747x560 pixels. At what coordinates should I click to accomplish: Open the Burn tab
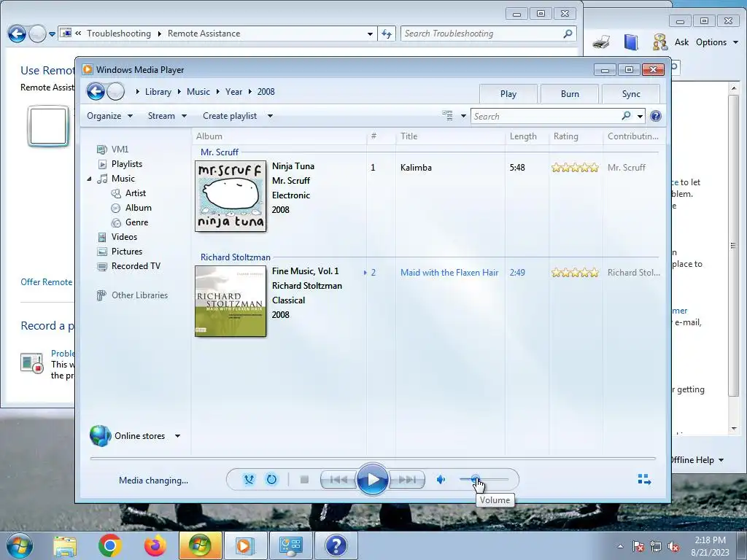point(570,94)
